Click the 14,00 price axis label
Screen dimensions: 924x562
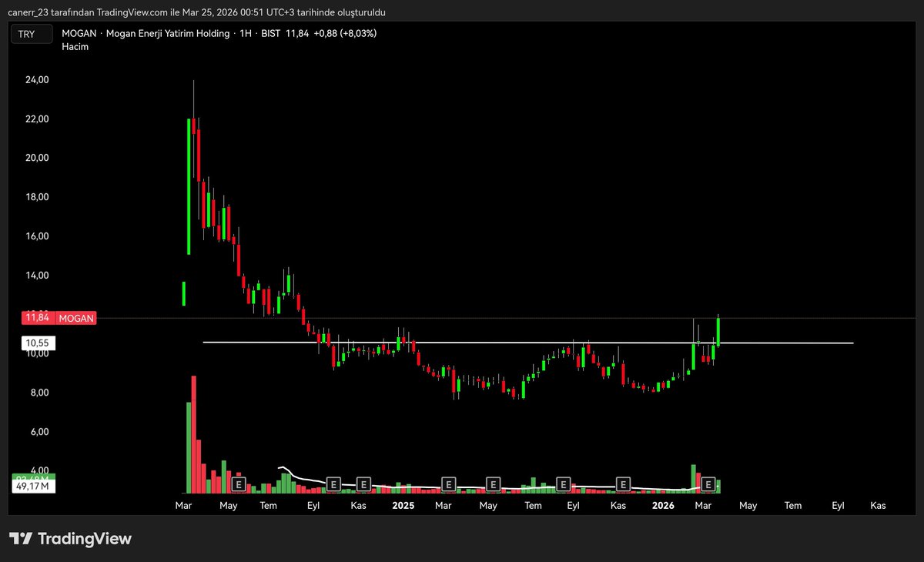pyautogui.click(x=37, y=276)
